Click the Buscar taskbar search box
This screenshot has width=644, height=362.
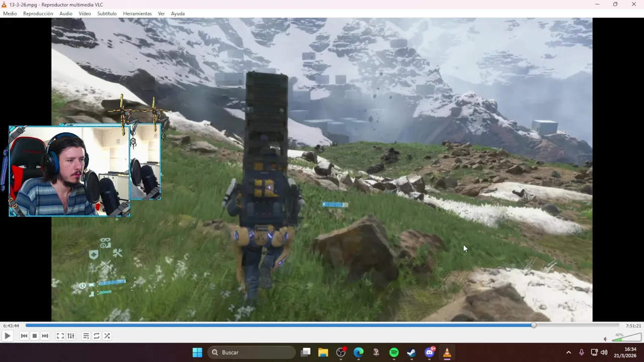click(x=252, y=352)
